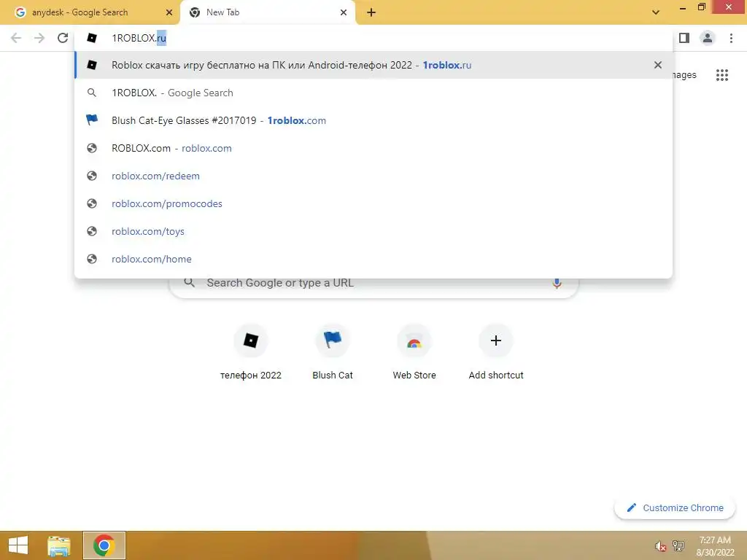Close the New Tab tab

pos(344,12)
